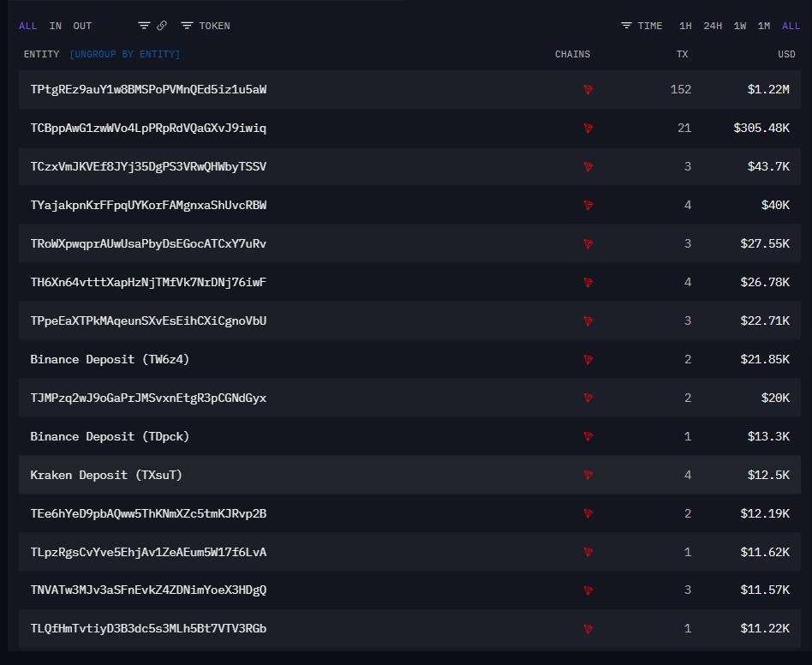Open address TCzxVmJKVEf8JYj35DgPS3VRwQHWbyTSSV
The image size is (812, 665).
click(148, 167)
